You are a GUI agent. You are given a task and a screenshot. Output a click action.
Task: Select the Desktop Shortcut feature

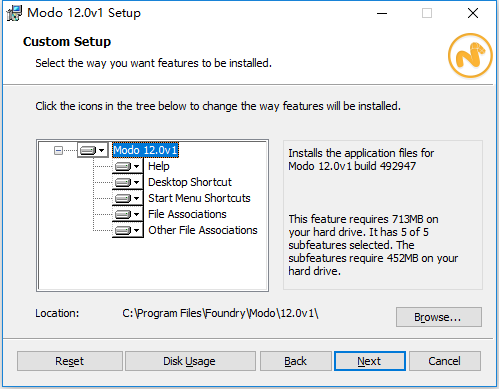coord(190,182)
